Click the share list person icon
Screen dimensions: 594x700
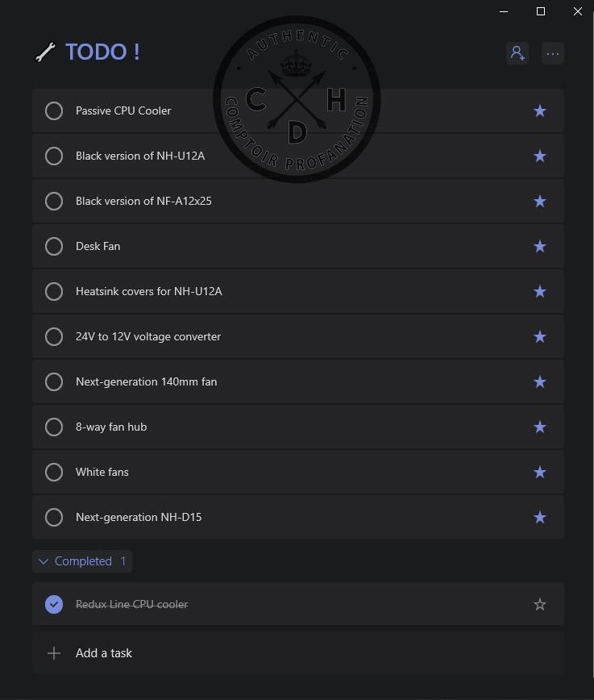click(517, 53)
